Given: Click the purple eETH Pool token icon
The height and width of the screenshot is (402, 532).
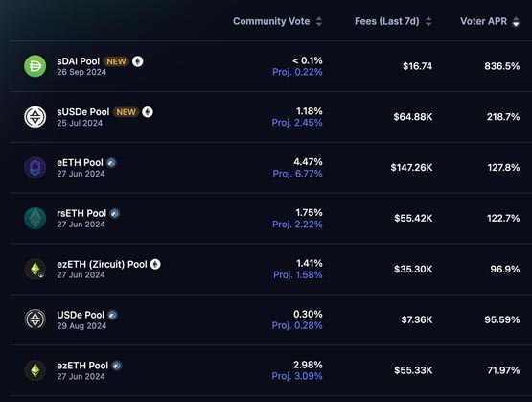Looking at the screenshot, I should click(x=35, y=167).
